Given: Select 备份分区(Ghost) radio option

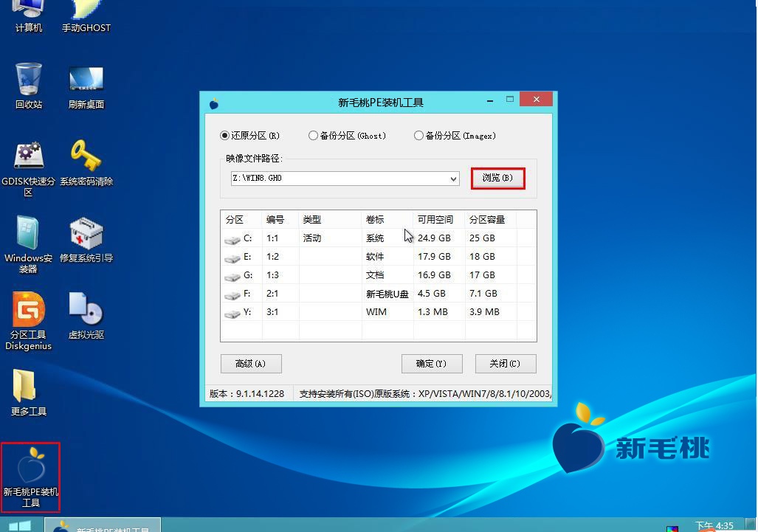Looking at the screenshot, I should (x=347, y=136).
